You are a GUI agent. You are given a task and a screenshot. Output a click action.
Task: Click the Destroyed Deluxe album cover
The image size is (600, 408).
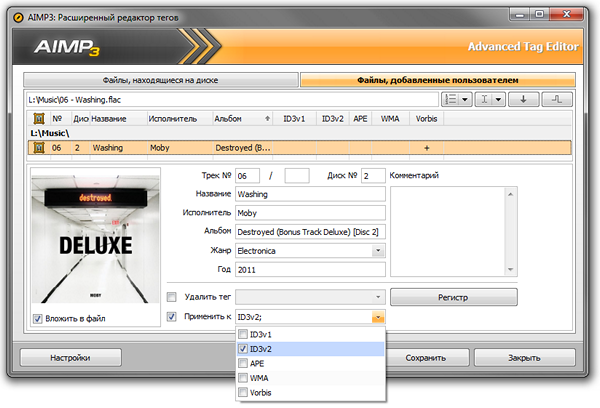tap(95, 239)
